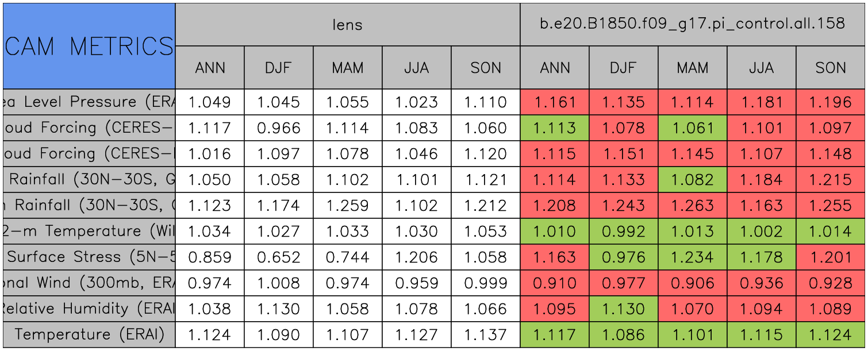868x351 pixels.
Task: Click the CAM METRICS header cell
Action: click(89, 46)
